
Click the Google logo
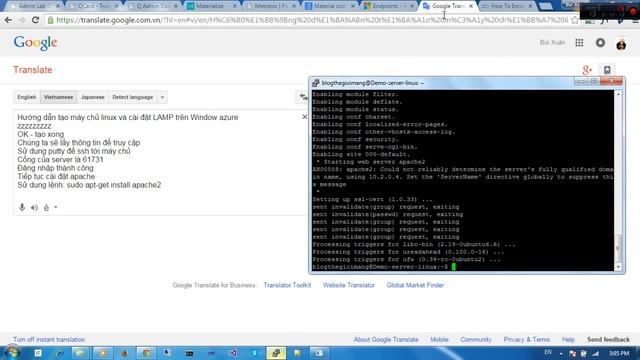click(36, 42)
